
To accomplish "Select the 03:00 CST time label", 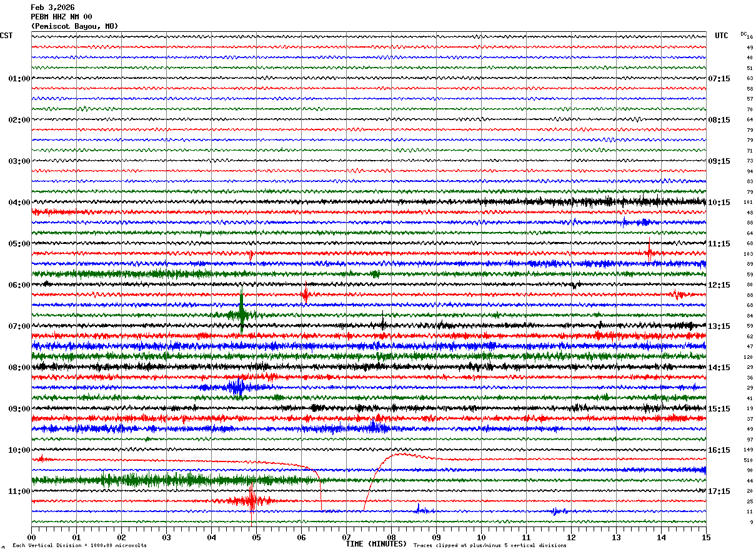I will [x=19, y=161].
